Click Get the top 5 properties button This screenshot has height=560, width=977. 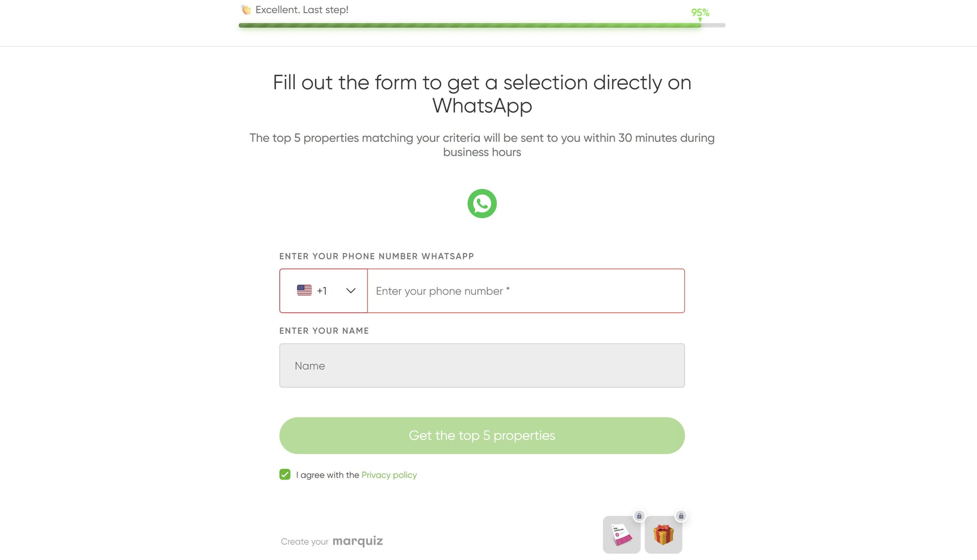[x=482, y=435]
